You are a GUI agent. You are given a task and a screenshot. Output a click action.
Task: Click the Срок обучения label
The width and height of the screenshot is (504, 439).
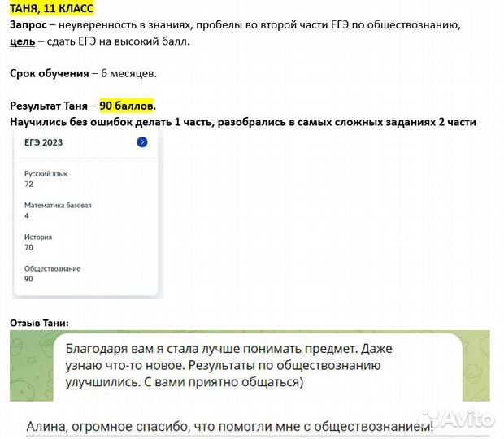tap(49, 73)
